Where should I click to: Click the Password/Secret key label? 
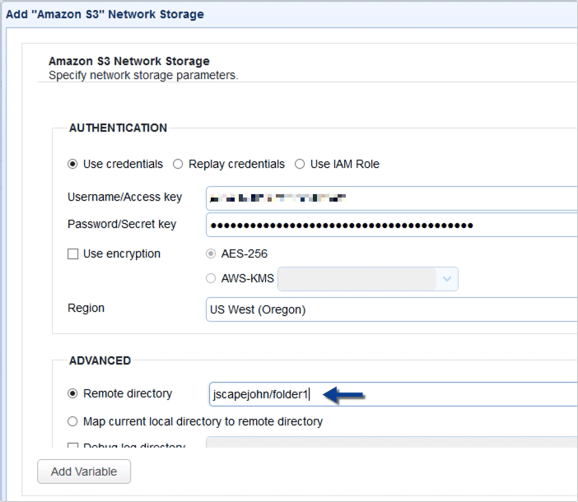pos(122,224)
